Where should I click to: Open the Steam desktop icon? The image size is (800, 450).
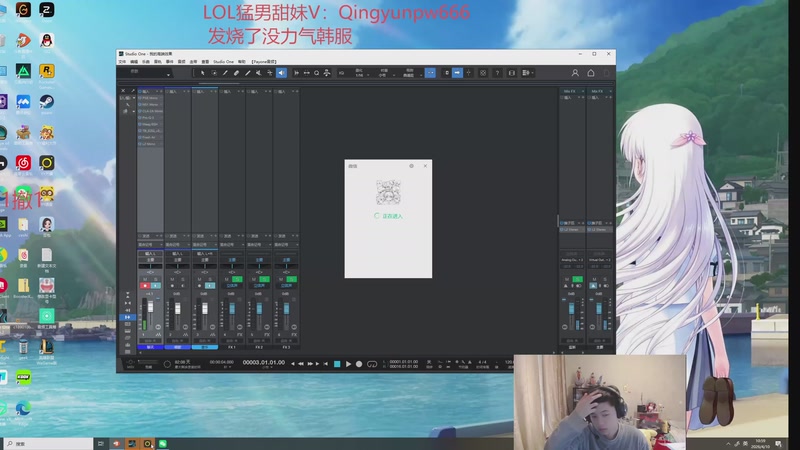pos(46,102)
